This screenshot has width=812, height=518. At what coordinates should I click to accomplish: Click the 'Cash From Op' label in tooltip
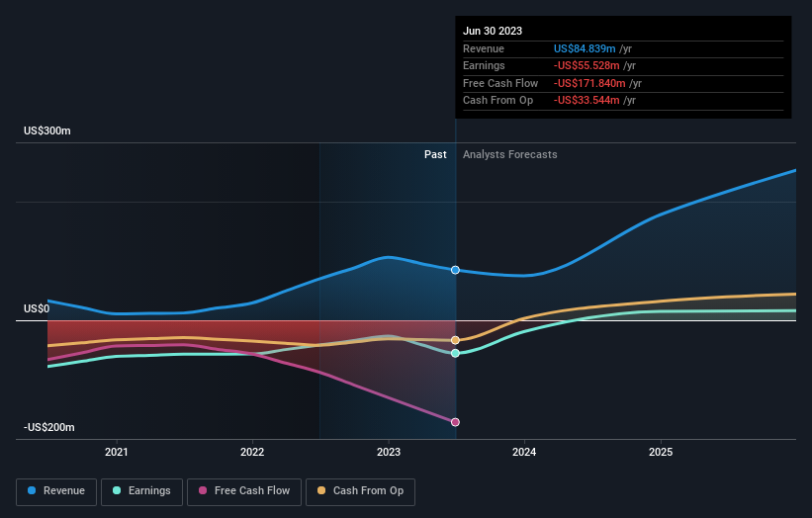[497, 101]
